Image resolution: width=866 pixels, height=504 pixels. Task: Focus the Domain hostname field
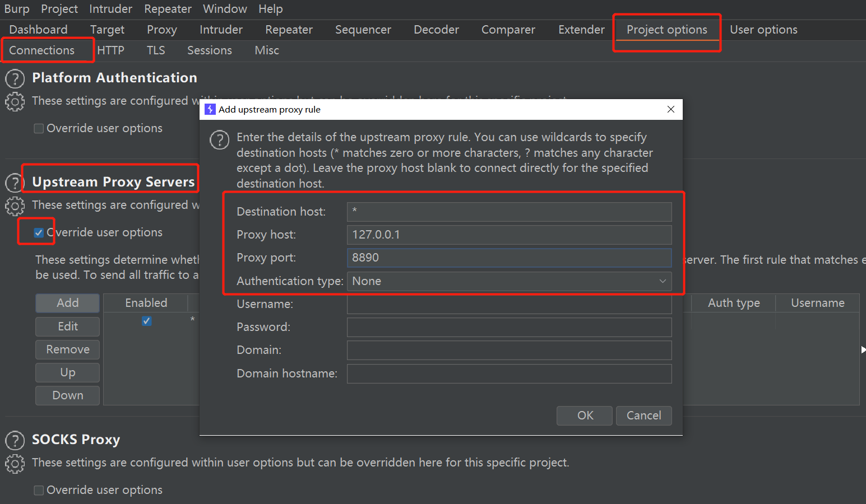(x=510, y=374)
